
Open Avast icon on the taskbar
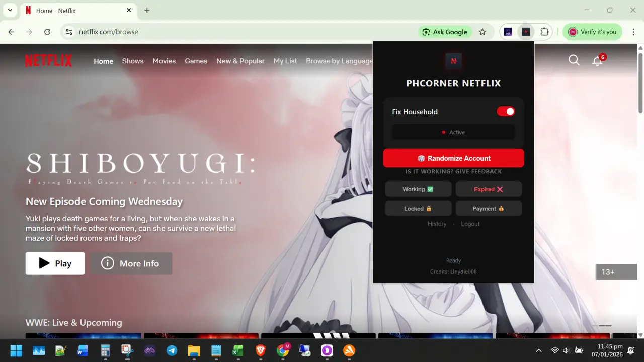pyautogui.click(x=349, y=350)
